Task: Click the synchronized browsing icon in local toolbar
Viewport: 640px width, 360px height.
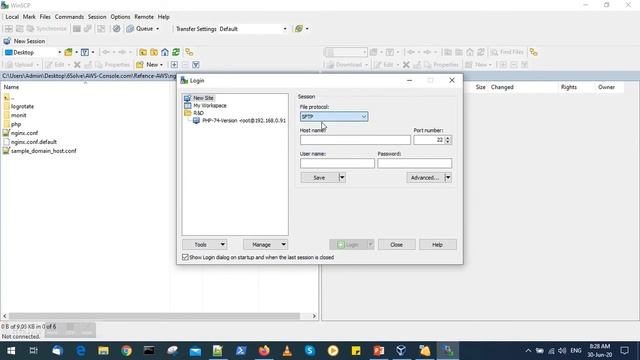Action: pyautogui.click(x=189, y=52)
